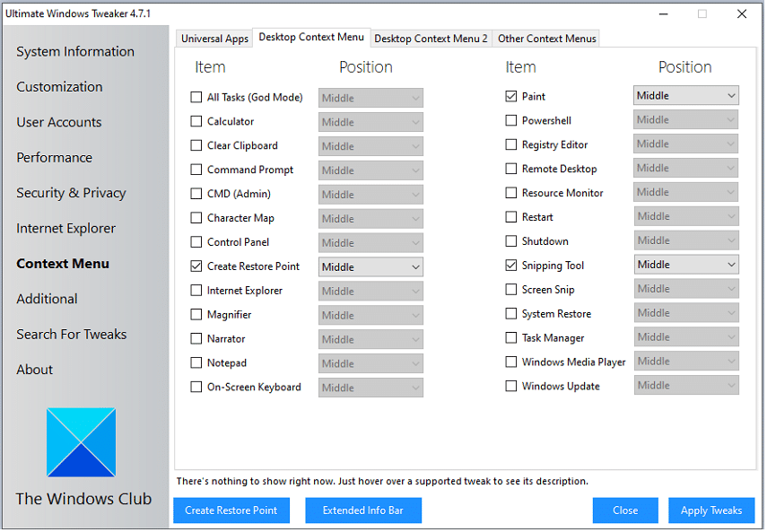Switch to Other Context Menus tab
767x532 pixels.
(547, 39)
